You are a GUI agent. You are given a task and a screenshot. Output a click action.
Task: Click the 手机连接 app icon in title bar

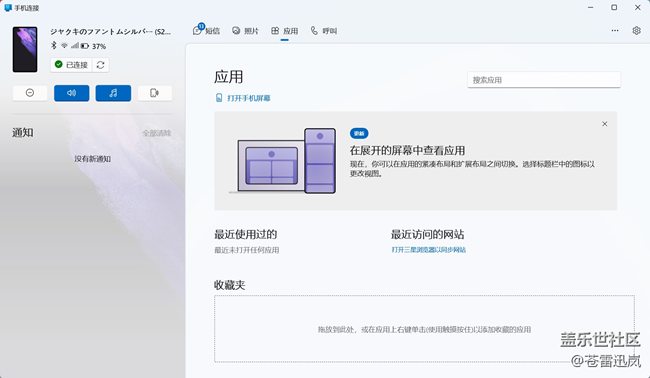[7, 7]
